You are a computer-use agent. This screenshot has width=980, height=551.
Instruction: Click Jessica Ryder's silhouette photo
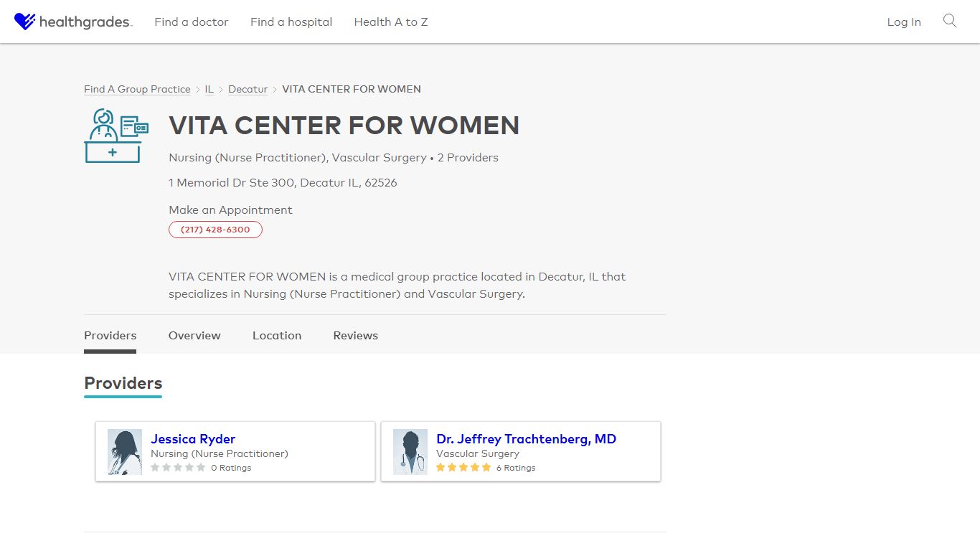(125, 452)
